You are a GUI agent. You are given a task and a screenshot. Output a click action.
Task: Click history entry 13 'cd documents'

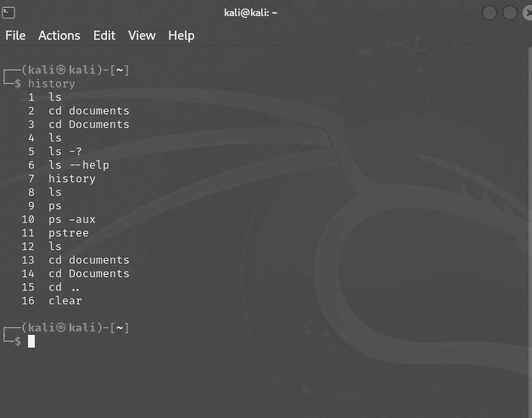coord(89,260)
